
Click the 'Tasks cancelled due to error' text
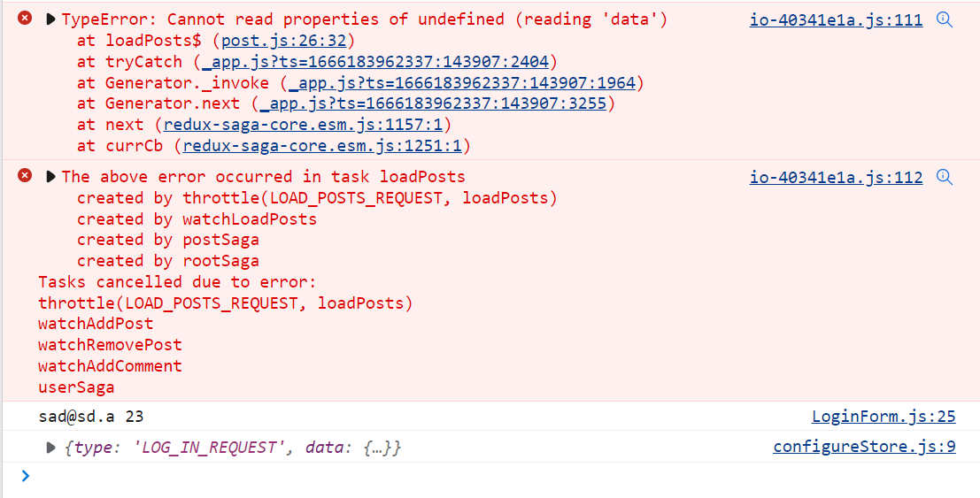177,282
